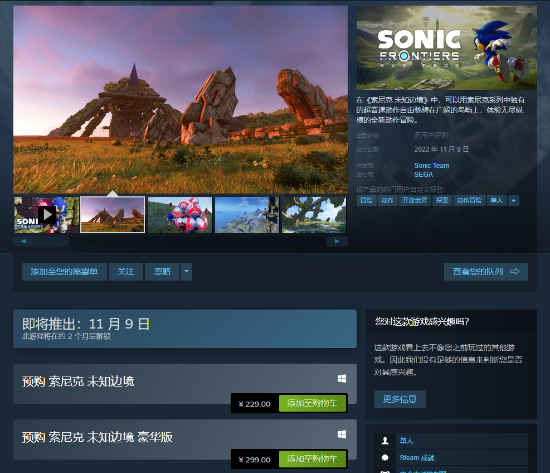Open Sonic Team developer link
The image size is (550, 473).
click(x=431, y=166)
